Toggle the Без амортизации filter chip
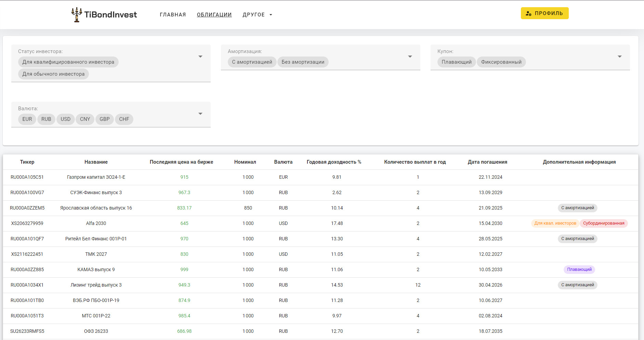The width and height of the screenshot is (644, 340). click(303, 62)
